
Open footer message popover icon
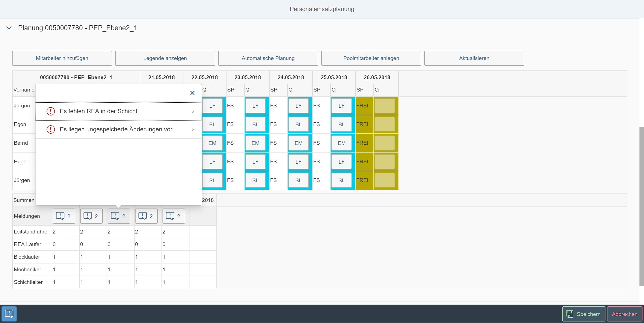[x=9, y=314]
